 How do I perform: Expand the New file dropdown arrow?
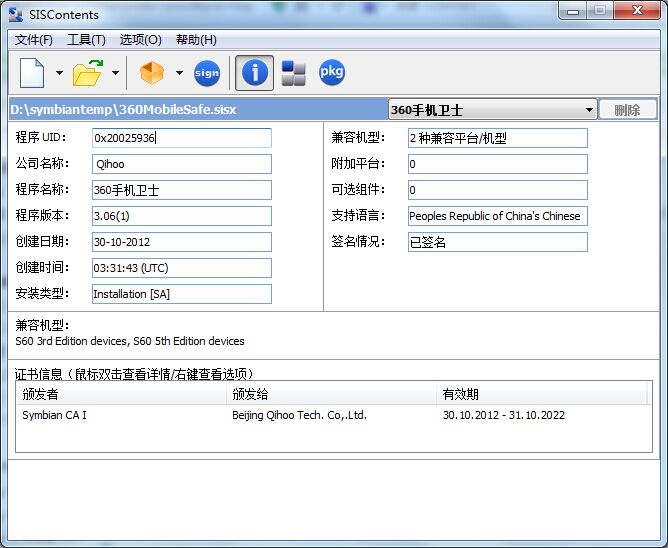(59, 73)
